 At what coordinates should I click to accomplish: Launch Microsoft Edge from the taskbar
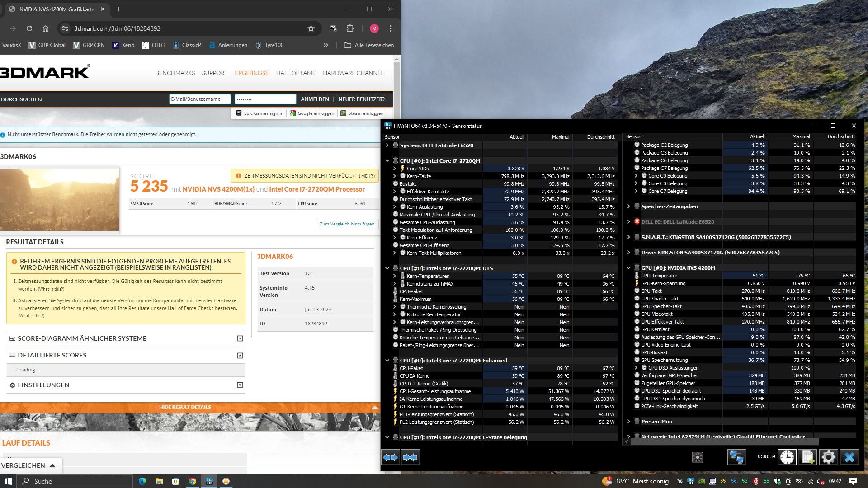point(142,481)
